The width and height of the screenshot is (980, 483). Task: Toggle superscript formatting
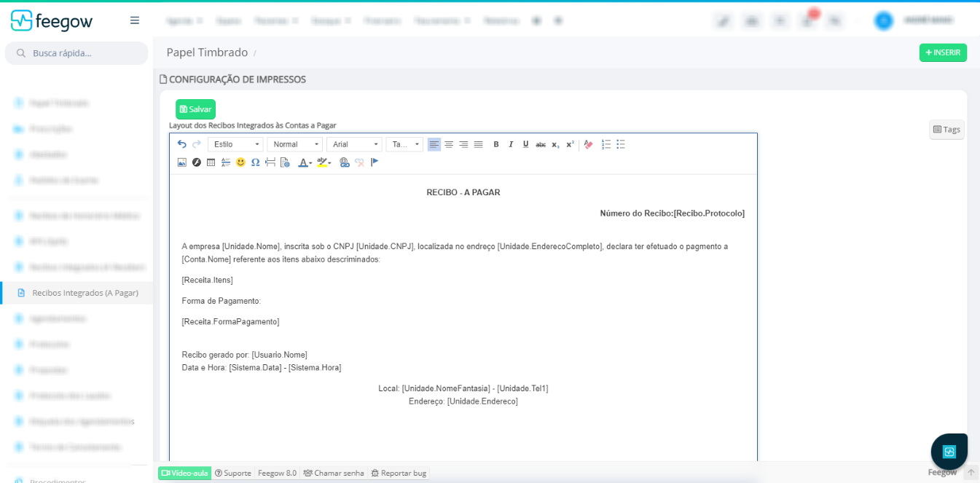(x=570, y=144)
